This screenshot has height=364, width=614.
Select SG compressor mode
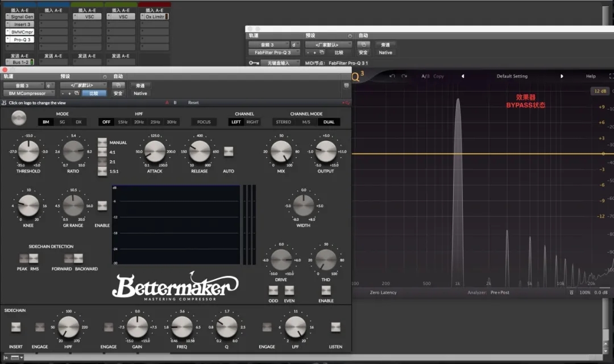click(x=63, y=122)
